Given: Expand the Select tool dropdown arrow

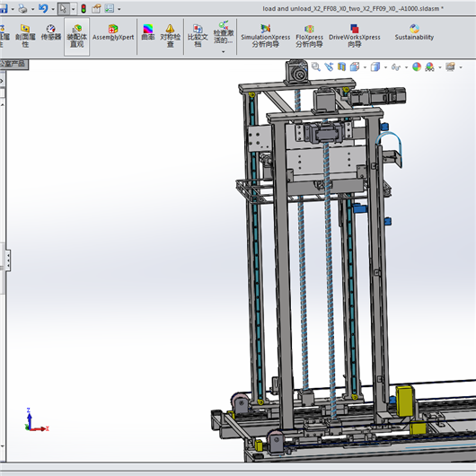Looking at the screenshot, I should (73, 9).
